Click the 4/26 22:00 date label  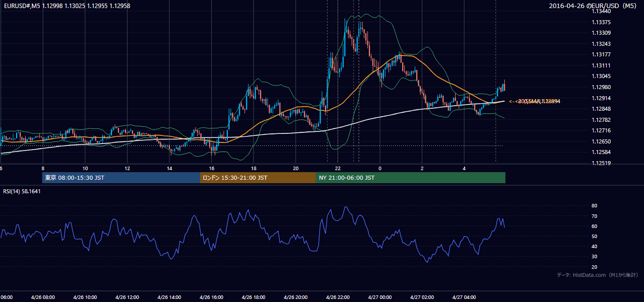point(338,297)
